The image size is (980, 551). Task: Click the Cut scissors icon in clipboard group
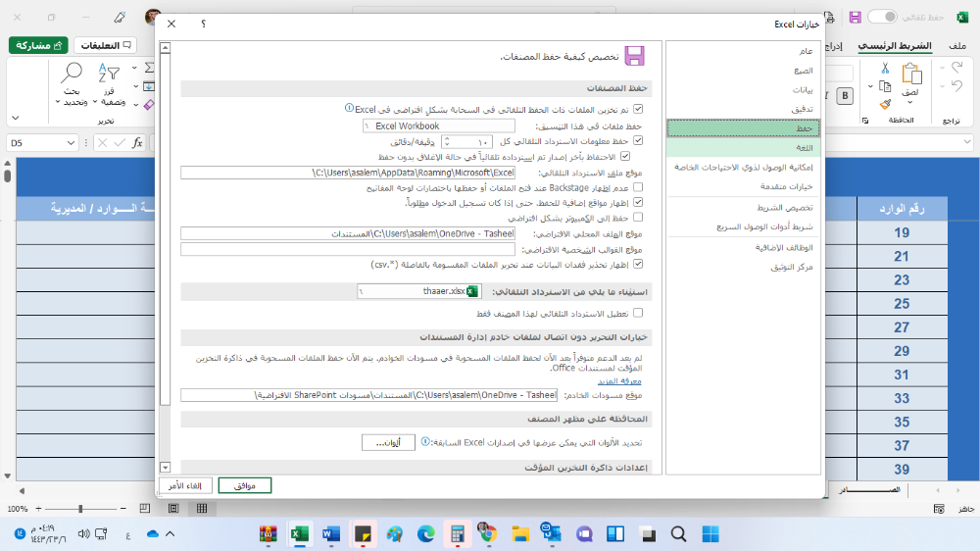click(x=885, y=68)
